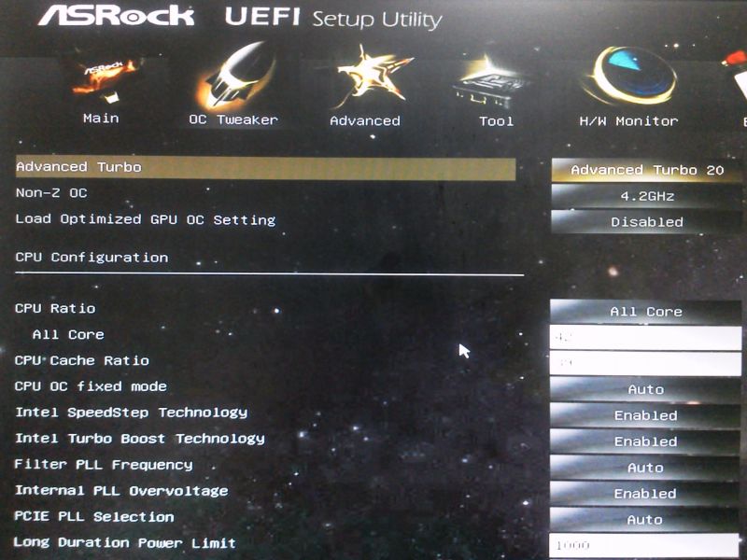
Task: Open the H/W Monitor radar icon
Action: point(629,76)
